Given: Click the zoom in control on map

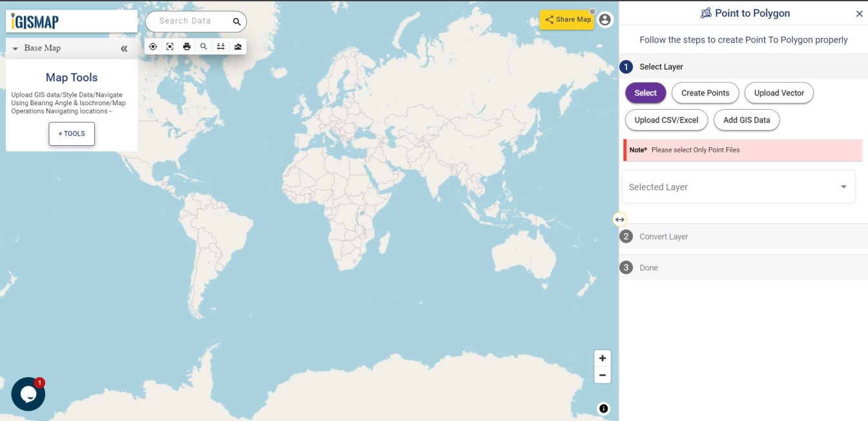Looking at the screenshot, I should [x=602, y=358].
